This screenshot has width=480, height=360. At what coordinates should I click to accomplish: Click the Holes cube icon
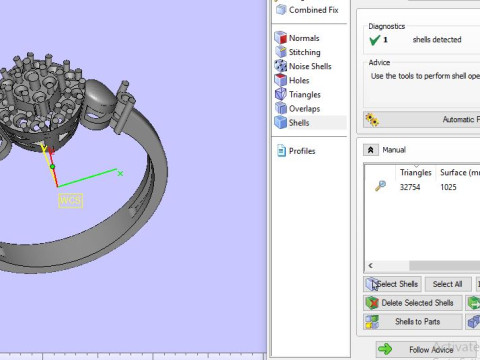pyautogui.click(x=281, y=80)
